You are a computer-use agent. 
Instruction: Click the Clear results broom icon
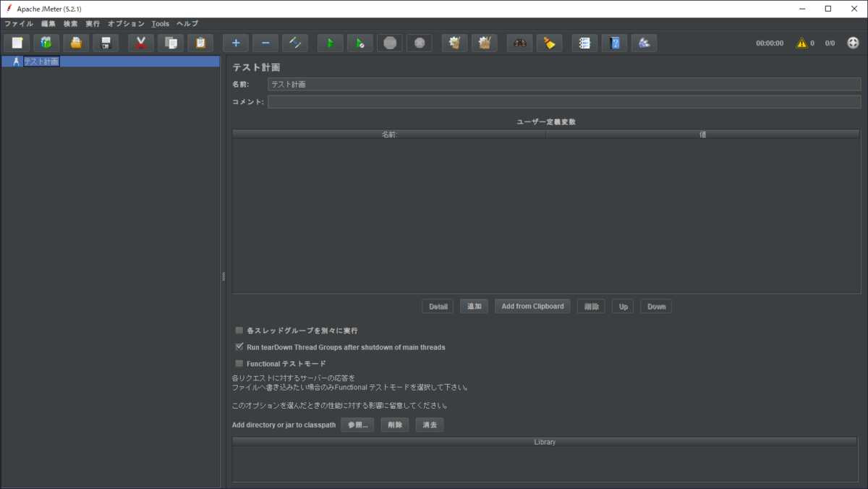tap(455, 43)
